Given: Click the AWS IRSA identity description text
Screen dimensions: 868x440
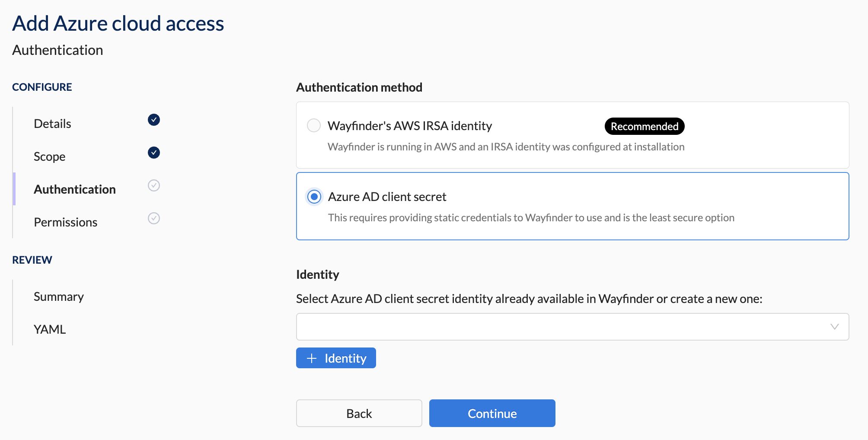Looking at the screenshot, I should [x=506, y=147].
